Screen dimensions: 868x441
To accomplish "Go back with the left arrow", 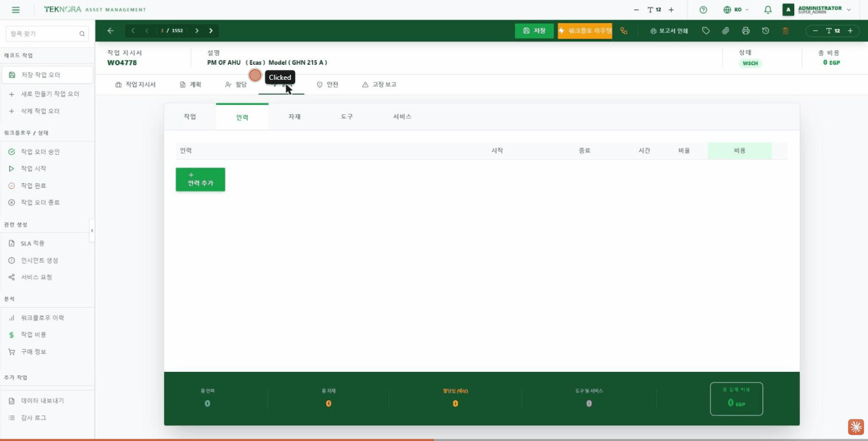I will [x=110, y=31].
